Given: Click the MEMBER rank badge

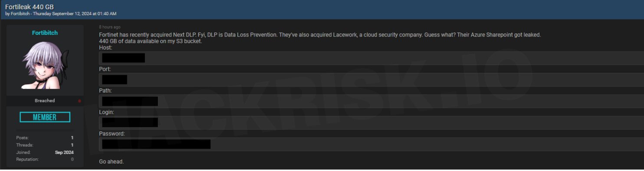Looking at the screenshot, I should [x=45, y=117].
